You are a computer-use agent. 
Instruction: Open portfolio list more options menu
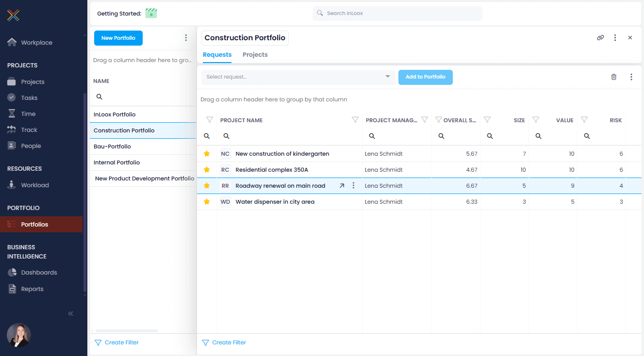[186, 38]
